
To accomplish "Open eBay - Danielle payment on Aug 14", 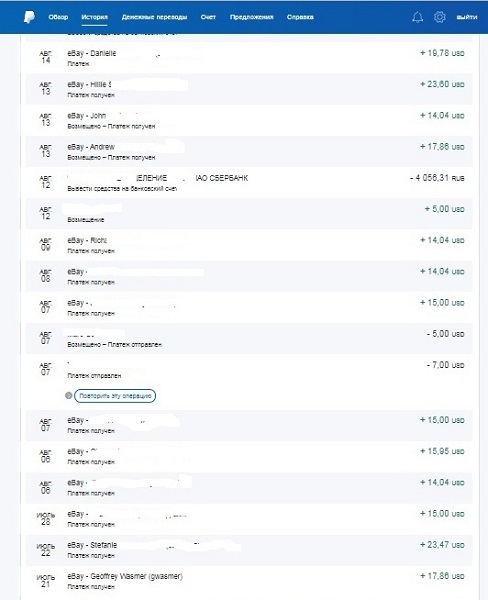I will 249,57.
